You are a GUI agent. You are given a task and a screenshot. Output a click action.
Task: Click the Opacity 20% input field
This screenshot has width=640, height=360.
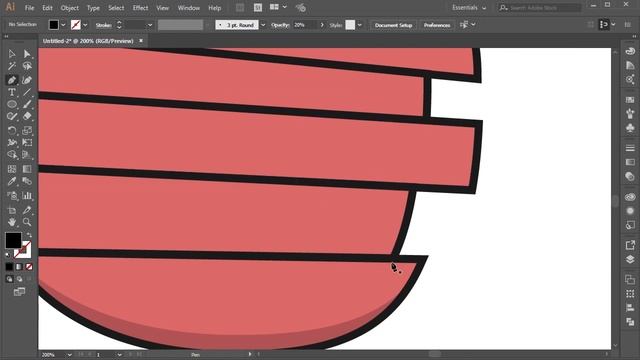click(305, 25)
